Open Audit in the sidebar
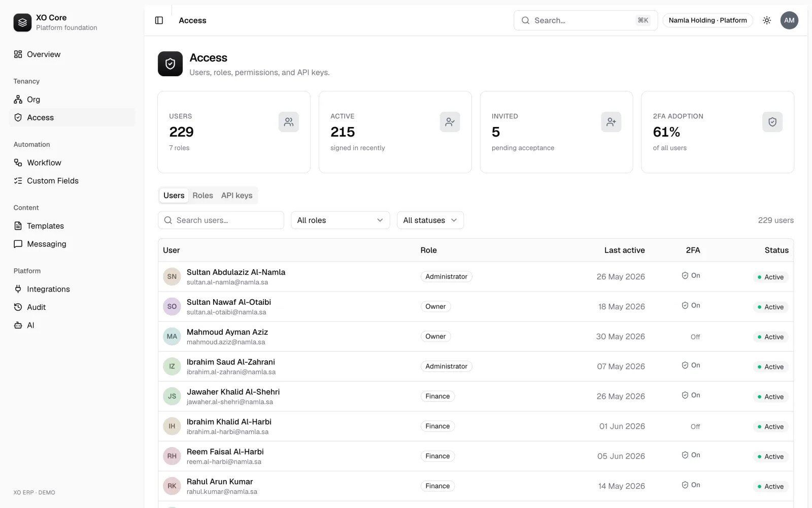This screenshot has width=812, height=508. point(72,307)
